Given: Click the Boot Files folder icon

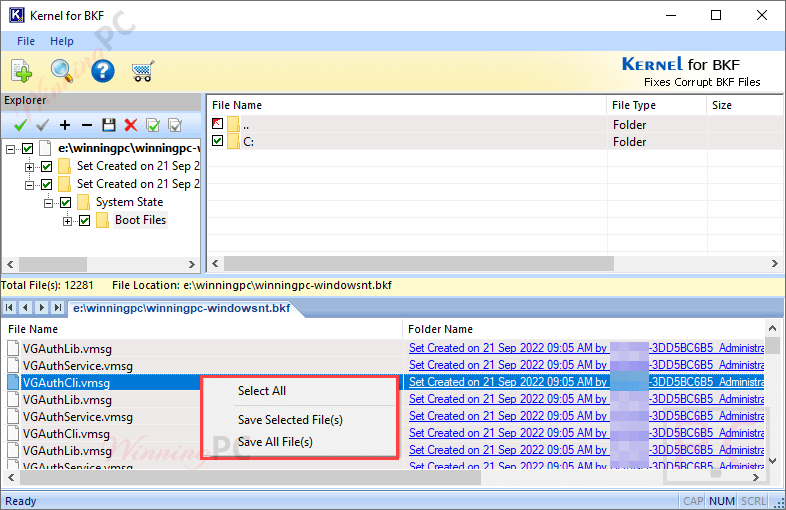Looking at the screenshot, I should (102, 220).
